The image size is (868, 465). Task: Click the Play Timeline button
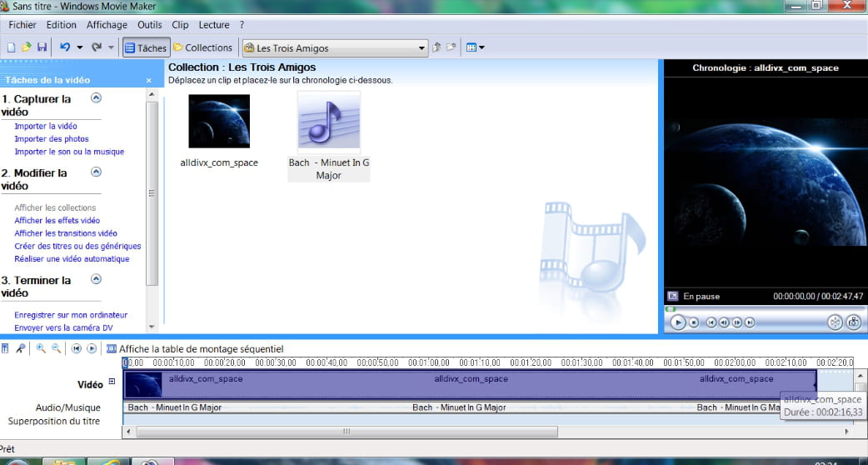coord(92,348)
